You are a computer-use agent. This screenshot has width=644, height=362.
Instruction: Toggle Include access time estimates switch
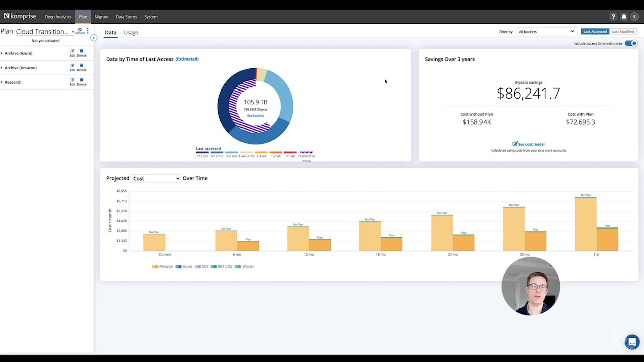coord(631,43)
